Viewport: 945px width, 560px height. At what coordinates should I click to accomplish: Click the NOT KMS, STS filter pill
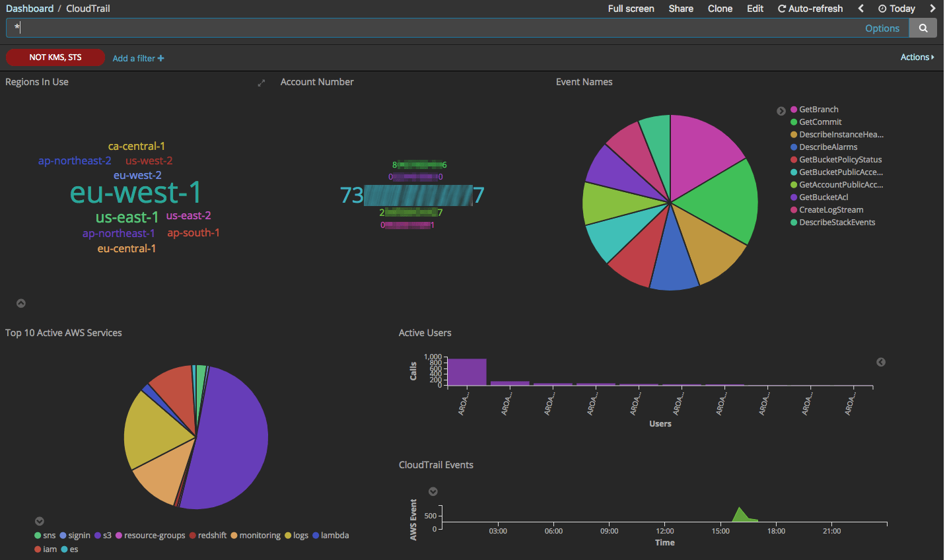coord(55,57)
